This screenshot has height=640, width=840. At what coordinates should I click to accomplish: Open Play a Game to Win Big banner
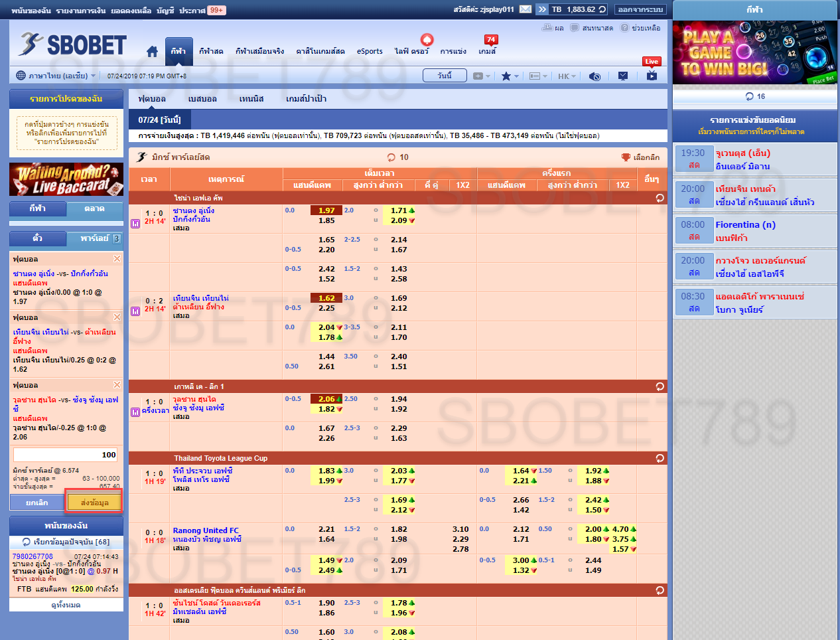(x=754, y=53)
